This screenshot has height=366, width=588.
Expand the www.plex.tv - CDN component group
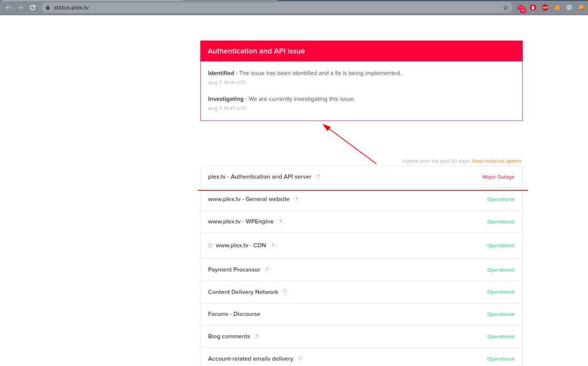[x=210, y=246]
